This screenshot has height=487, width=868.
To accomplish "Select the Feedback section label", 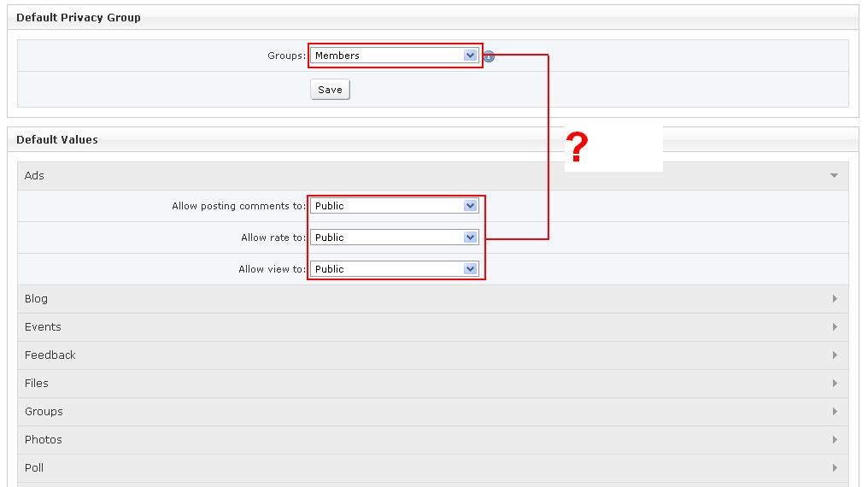I will tap(50, 355).
